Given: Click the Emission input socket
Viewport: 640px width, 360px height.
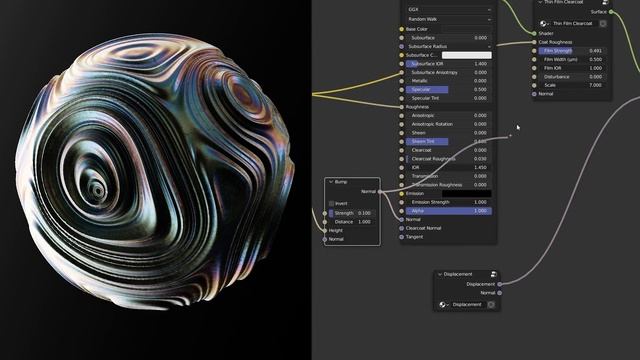Looking at the screenshot, I should tap(402, 193).
